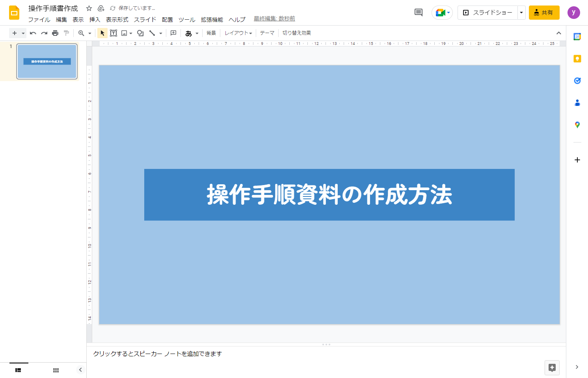Click the insert image icon

point(124,33)
